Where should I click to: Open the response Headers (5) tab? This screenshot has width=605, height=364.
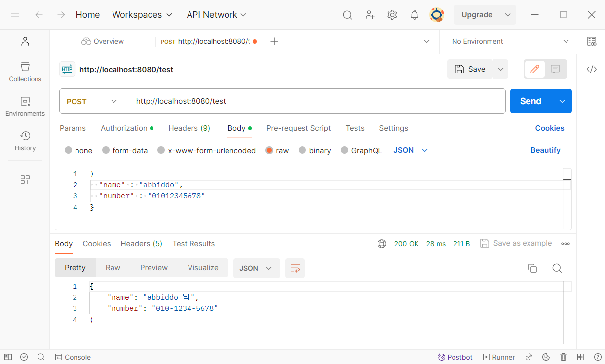pos(142,244)
